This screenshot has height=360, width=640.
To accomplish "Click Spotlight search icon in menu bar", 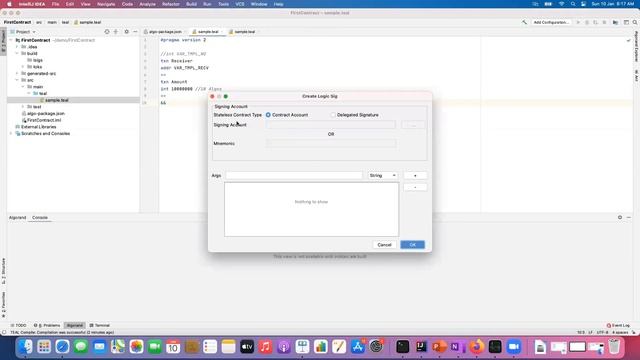I will coord(573,4).
